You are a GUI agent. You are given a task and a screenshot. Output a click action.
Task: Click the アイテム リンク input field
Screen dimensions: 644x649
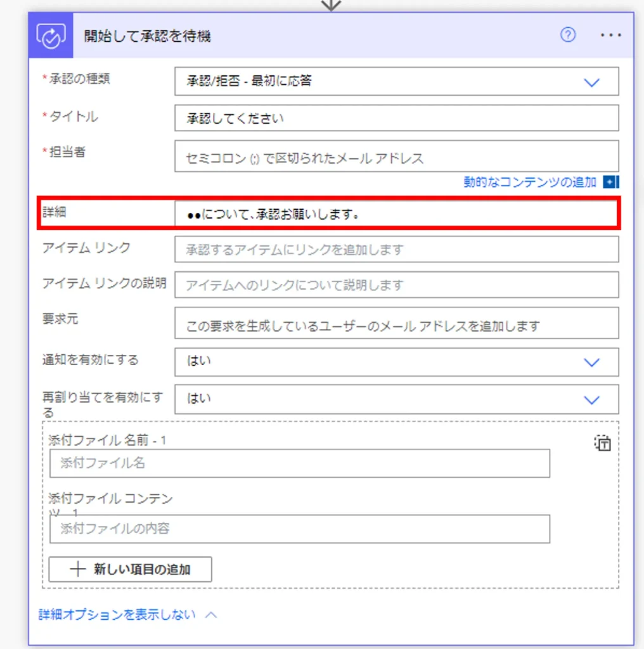tap(396, 250)
